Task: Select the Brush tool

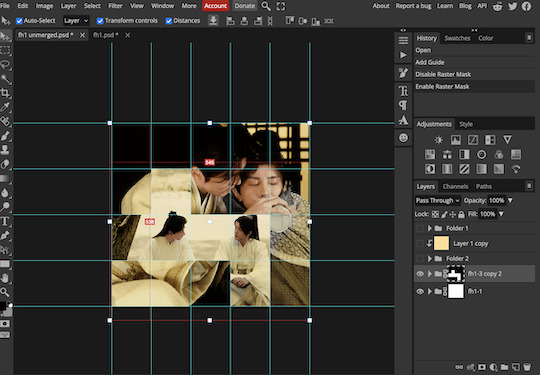Action: point(6,136)
